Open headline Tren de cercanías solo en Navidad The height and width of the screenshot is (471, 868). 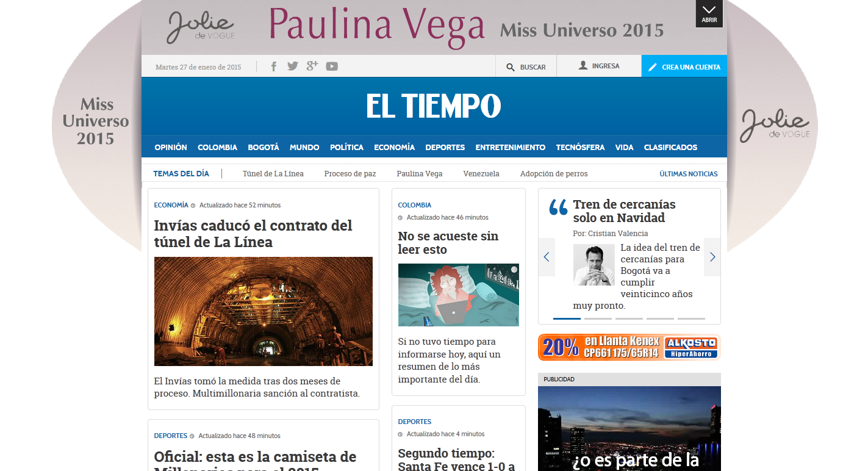(625, 211)
